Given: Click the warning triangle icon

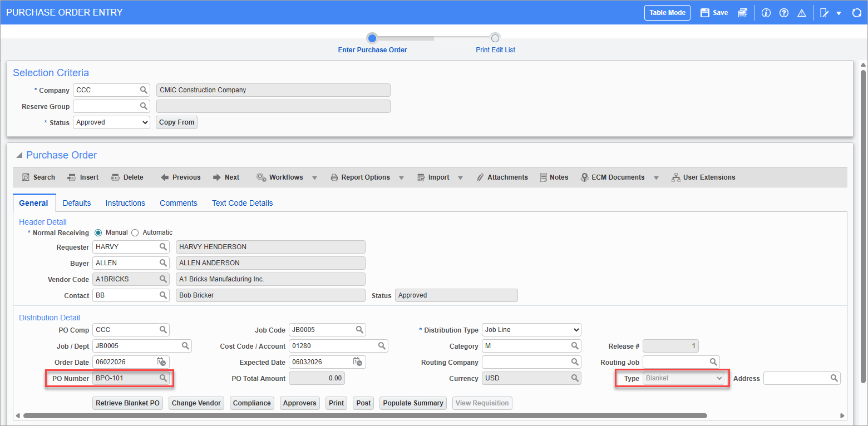Looking at the screenshot, I should (x=802, y=13).
